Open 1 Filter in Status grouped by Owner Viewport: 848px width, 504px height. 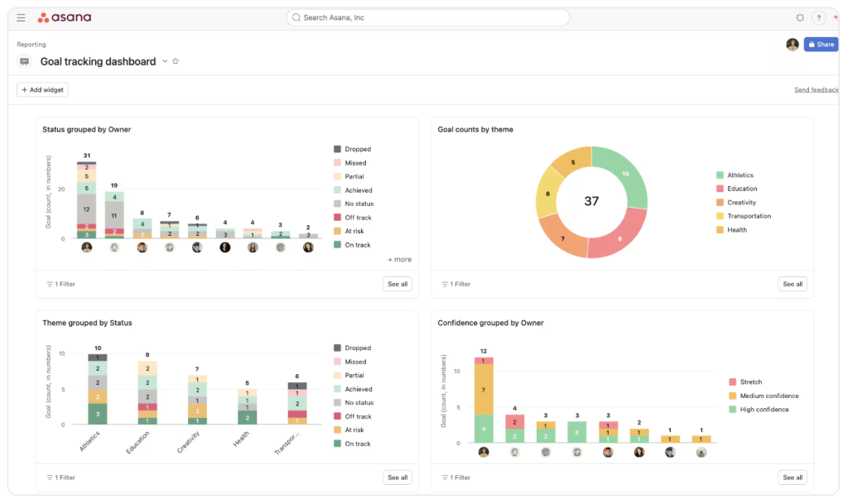tap(60, 284)
